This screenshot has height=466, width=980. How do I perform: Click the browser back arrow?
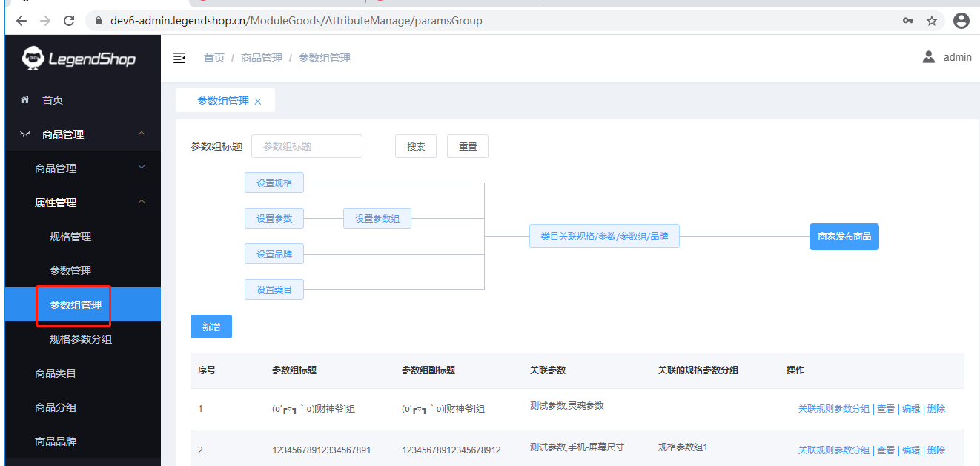coord(21,21)
